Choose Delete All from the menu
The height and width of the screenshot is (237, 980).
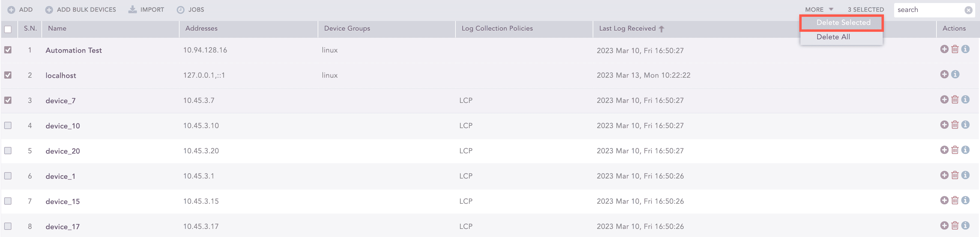click(x=833, y=37)
